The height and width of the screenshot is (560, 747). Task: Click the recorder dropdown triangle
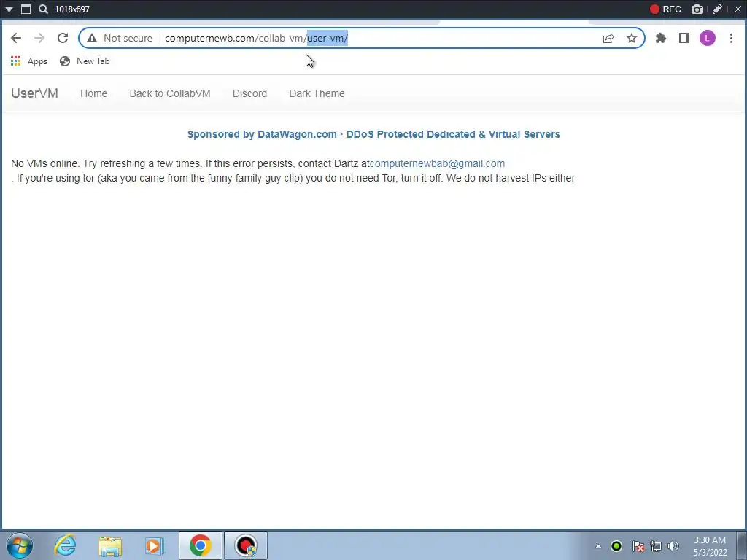pos(9,9)
